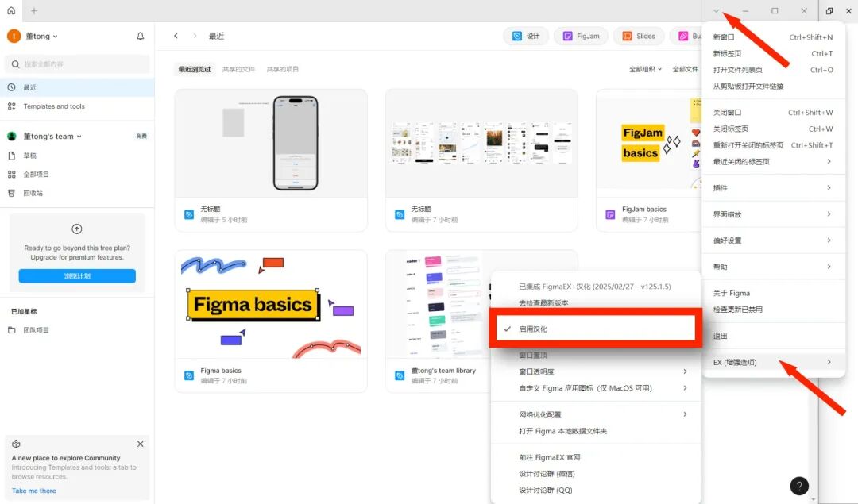Click the design icon on the Figma basics card

(189, 375)
